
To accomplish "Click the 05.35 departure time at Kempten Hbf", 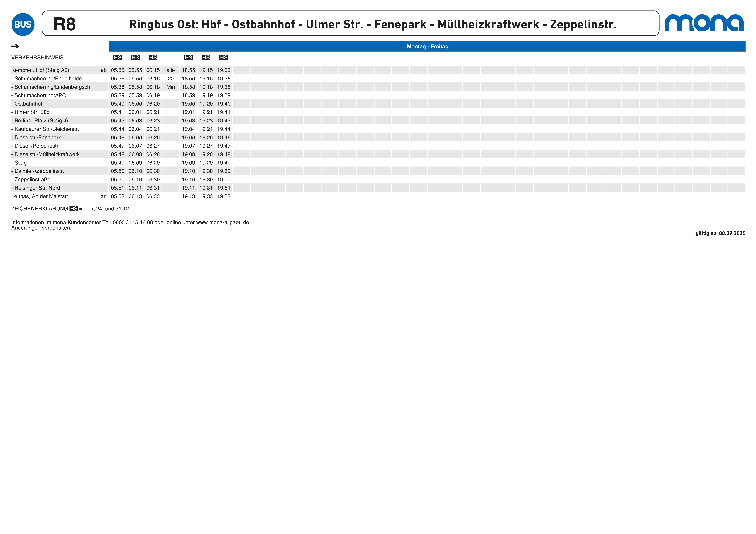I will click(x=118, y=70).
